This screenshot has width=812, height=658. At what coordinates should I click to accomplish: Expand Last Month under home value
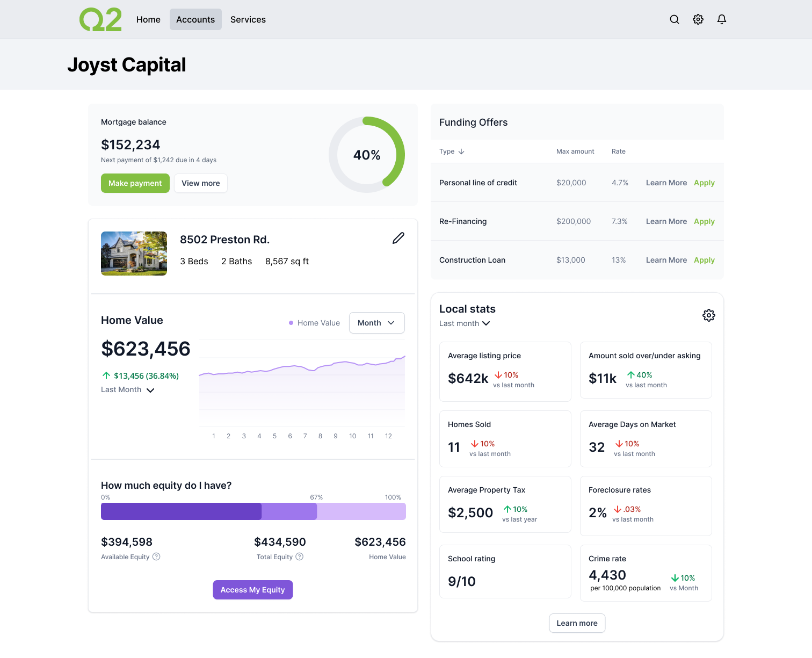[x=128, y=390]
